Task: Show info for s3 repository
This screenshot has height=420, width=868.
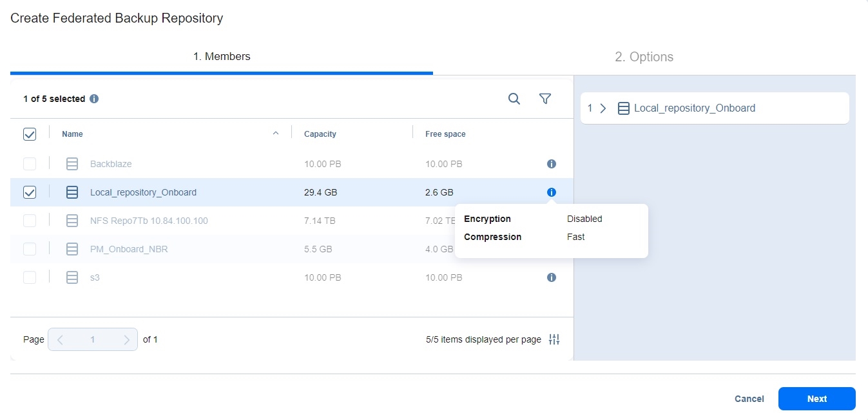Action: coord(551,277)
